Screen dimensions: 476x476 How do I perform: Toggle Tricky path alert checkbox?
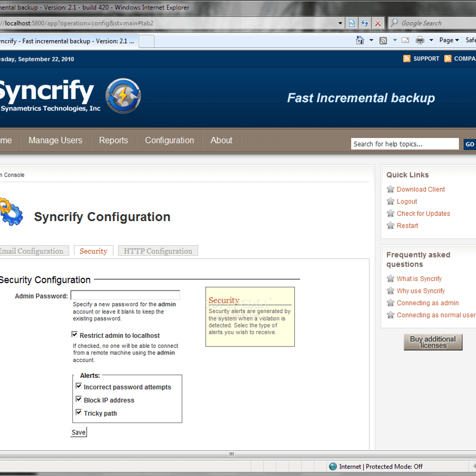79,412
